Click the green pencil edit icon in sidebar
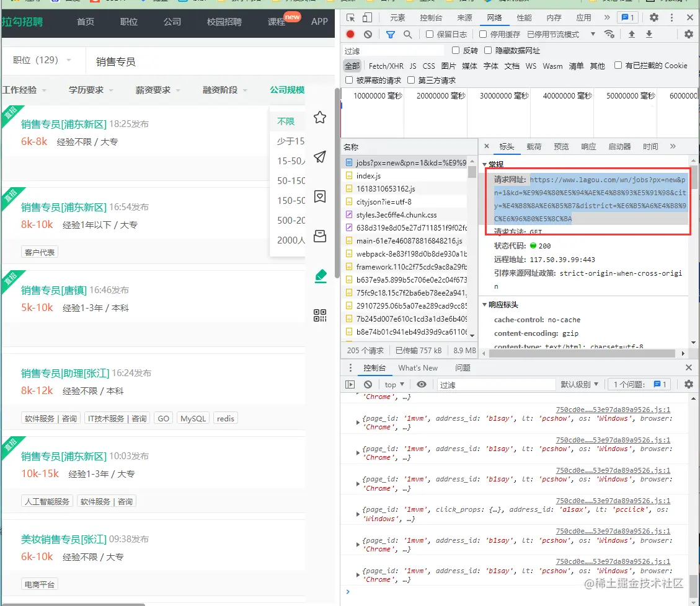Viewport: 700px width, 606px height. 321,276
